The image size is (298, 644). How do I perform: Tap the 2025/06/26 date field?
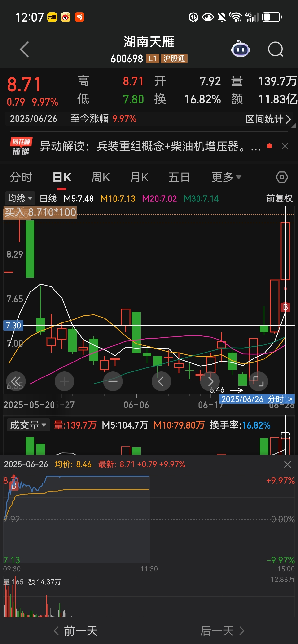[34, 119]
